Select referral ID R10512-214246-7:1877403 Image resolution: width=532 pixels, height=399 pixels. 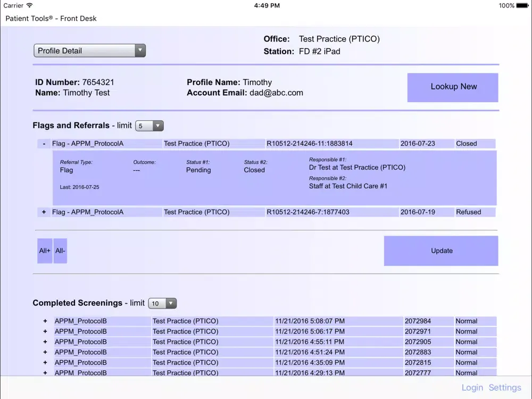click(x=307, y=212)
